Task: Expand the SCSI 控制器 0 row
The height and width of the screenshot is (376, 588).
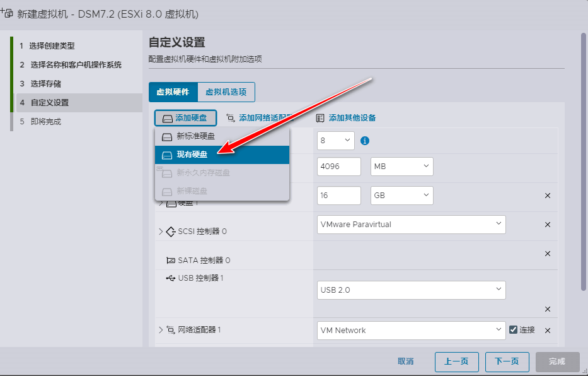Action: (x=161, y=232)
